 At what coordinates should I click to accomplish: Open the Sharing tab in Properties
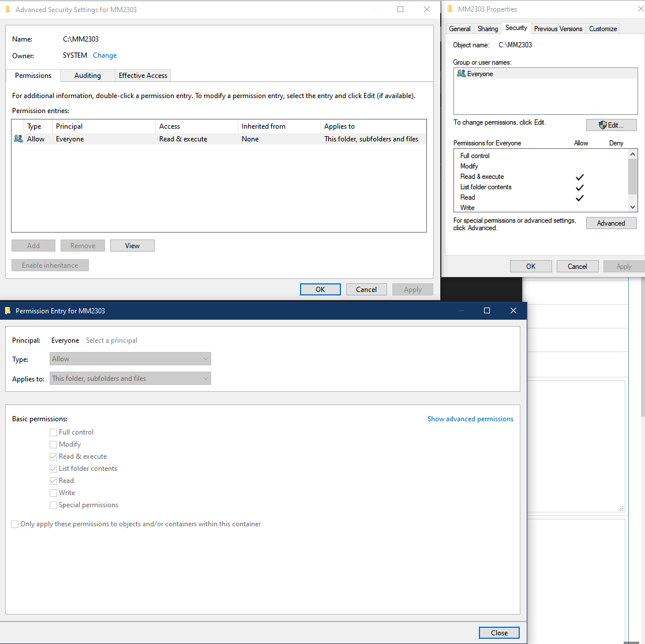[487, 29]
